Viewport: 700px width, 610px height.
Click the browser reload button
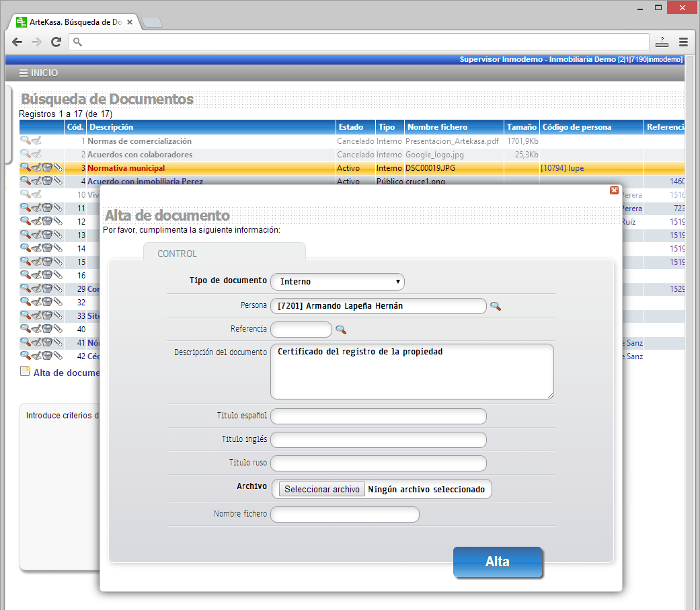(56, 42)
